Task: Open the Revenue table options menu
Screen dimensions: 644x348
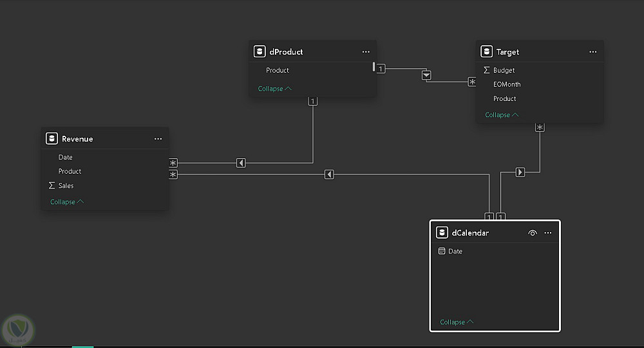Action: [158, 139]
